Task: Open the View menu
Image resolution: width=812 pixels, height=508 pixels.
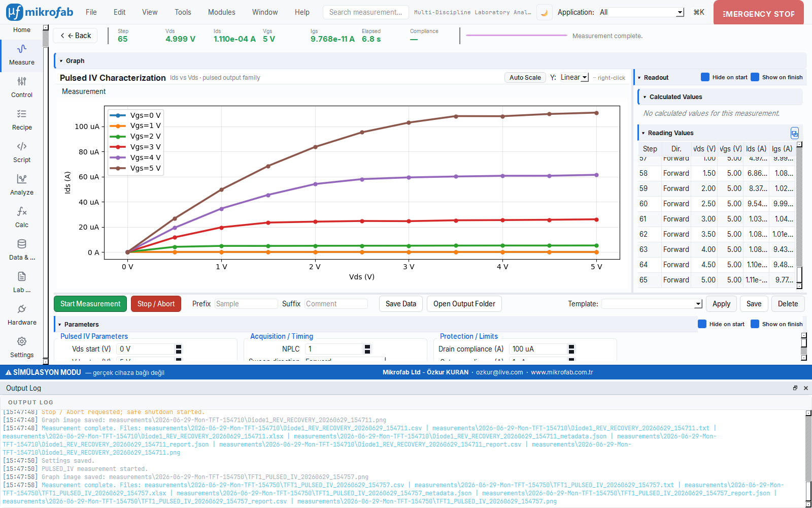Action: [150, 12]
